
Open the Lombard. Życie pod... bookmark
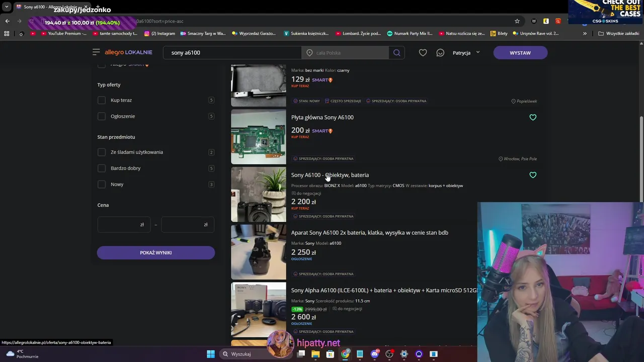[x=358, y=34]
